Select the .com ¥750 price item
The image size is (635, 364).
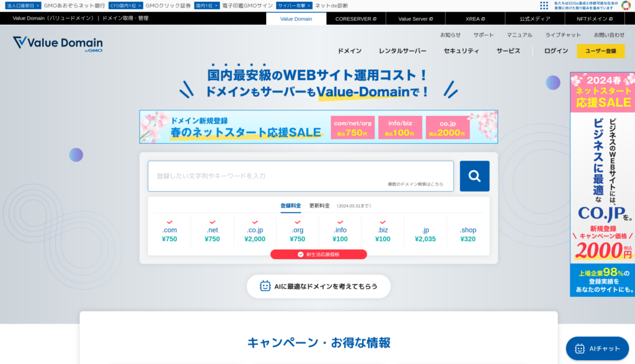coord(169,232)
